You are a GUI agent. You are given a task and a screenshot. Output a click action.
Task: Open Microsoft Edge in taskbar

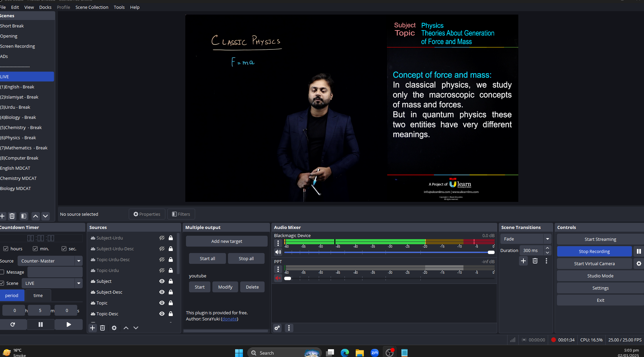pyautogui.click(x=345, y=353)
